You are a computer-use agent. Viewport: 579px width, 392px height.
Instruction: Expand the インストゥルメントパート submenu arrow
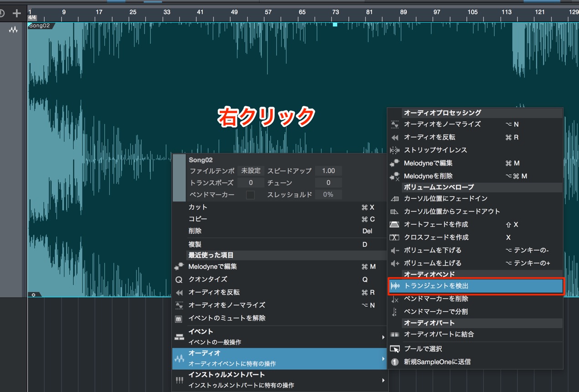(383, 380)
